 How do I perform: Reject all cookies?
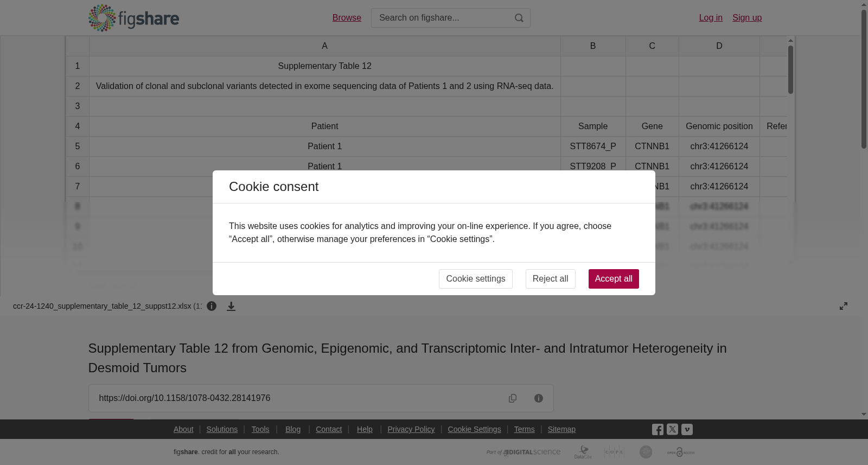click(550, 279)
